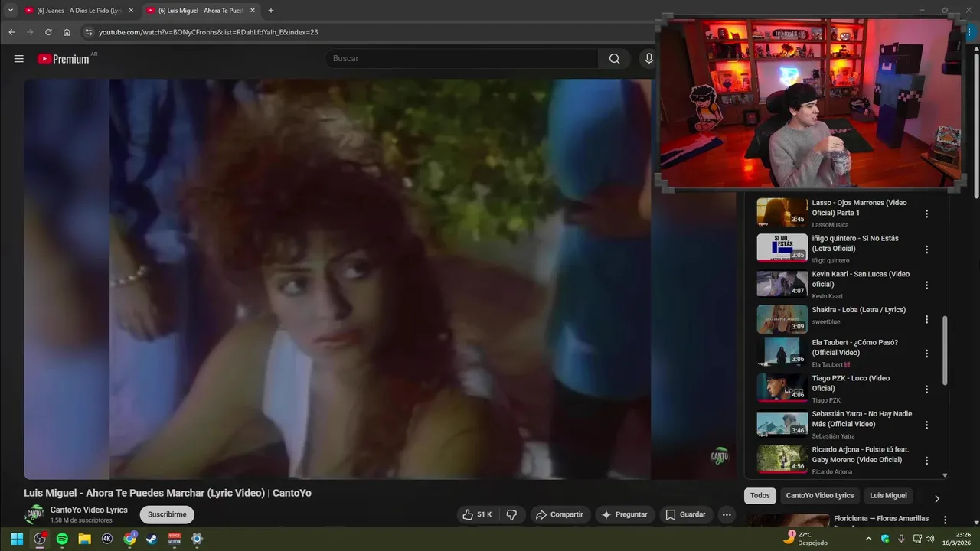Open browser home page icon
The width and height of the screenshot is (980, 551).
click(x=67, y=32)
